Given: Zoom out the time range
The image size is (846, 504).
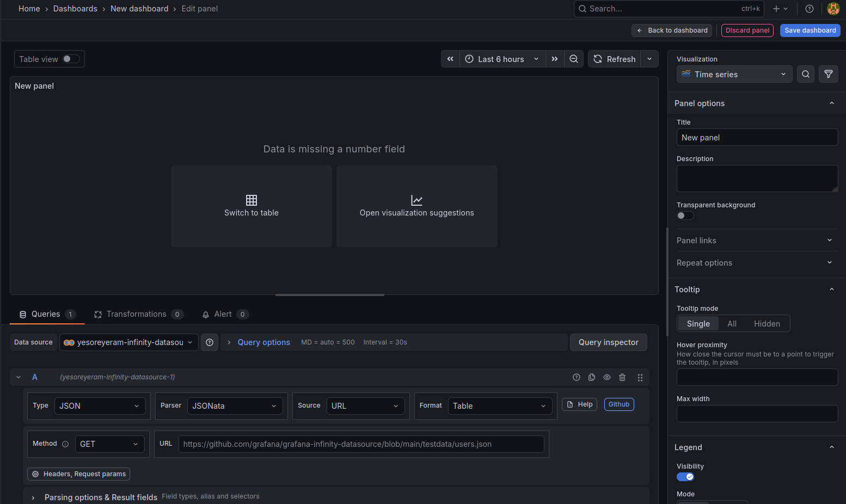Looking at the screenshot, I should (x=574, y=59).
